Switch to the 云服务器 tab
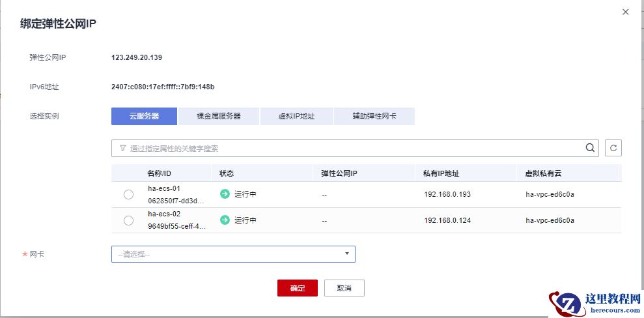The width and height of the screenshot is (644, 318). pos(144,116)
